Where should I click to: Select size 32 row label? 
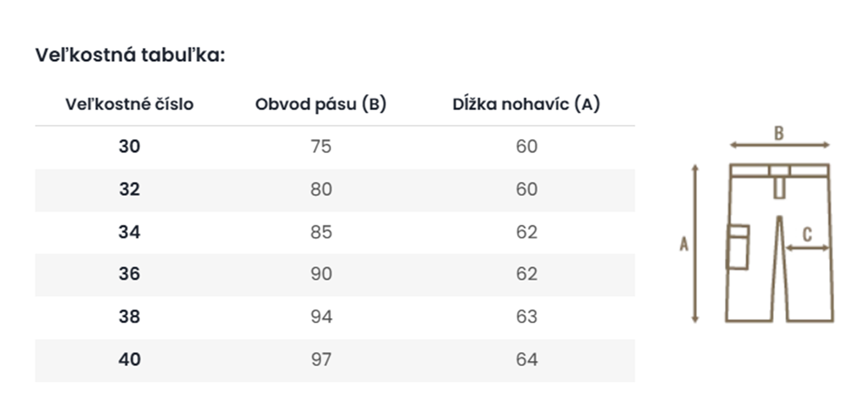click(129, 189)
